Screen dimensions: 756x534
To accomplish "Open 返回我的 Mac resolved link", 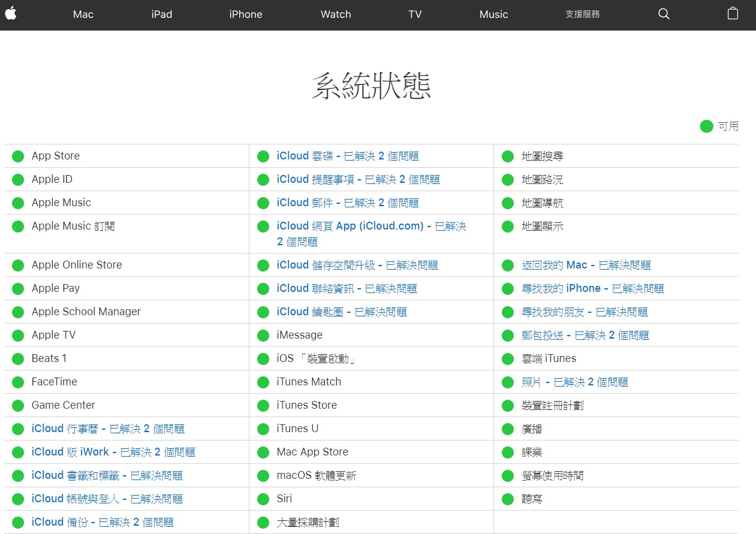I will [x=586, y=265].
